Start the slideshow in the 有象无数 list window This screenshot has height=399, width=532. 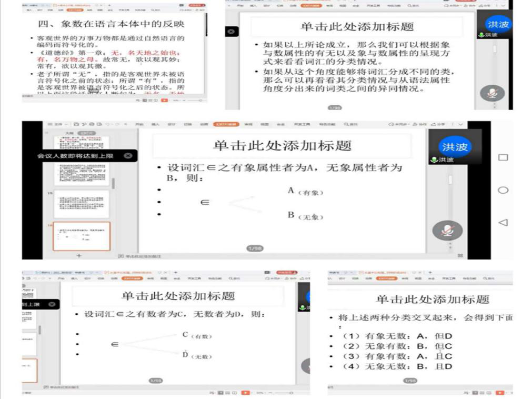point(500,393)
